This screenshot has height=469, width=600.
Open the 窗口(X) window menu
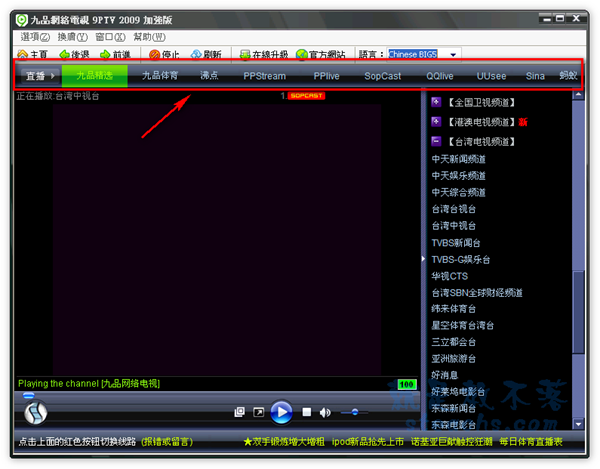(x=110, y=37)
